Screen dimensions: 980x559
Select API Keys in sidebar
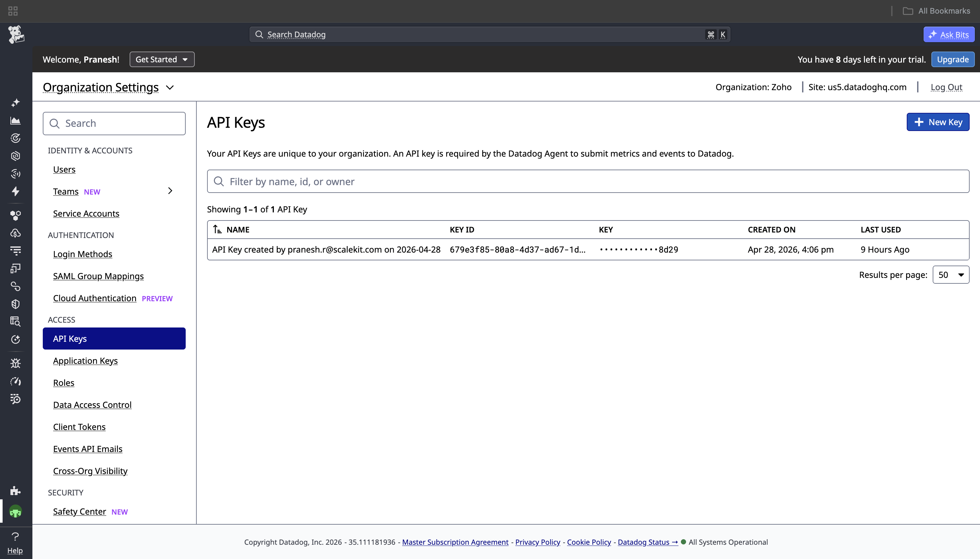114,338
